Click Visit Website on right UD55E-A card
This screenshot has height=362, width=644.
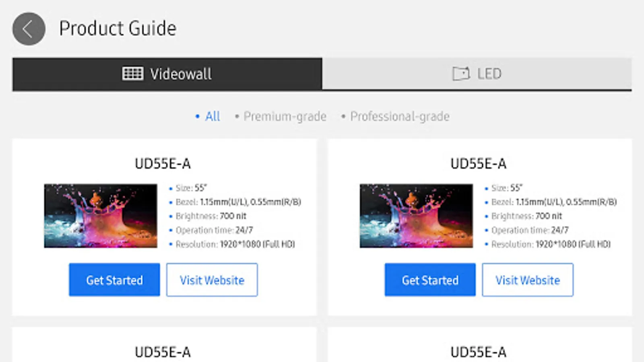(528, 280)
